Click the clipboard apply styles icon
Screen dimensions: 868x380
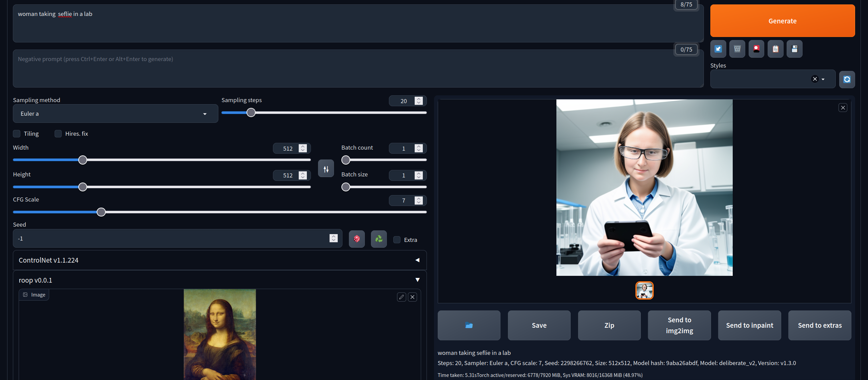pos(775,49)
